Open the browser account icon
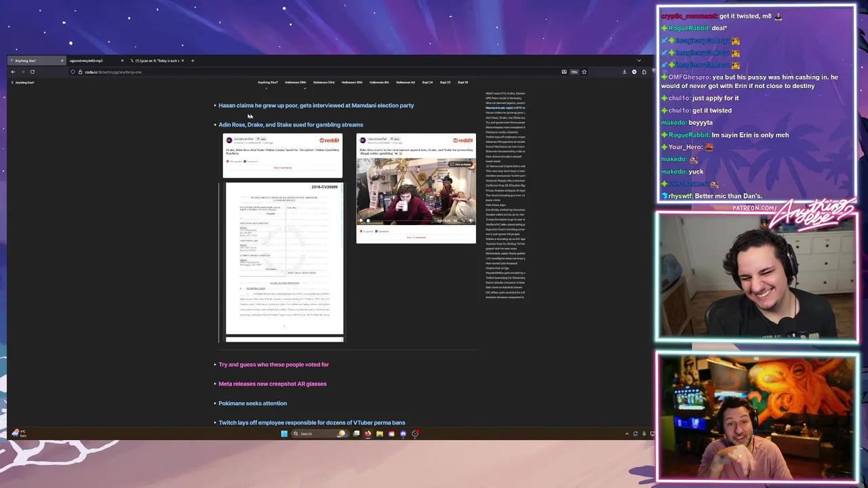The image size is (868, 488). point(634,72)
